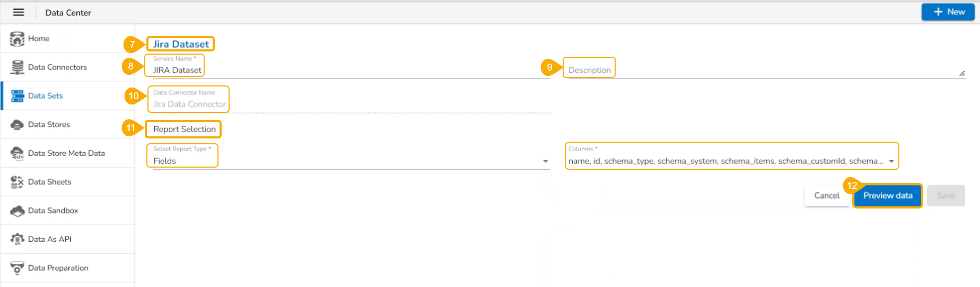
Task: Click the Cancel button
Action: 827,196
